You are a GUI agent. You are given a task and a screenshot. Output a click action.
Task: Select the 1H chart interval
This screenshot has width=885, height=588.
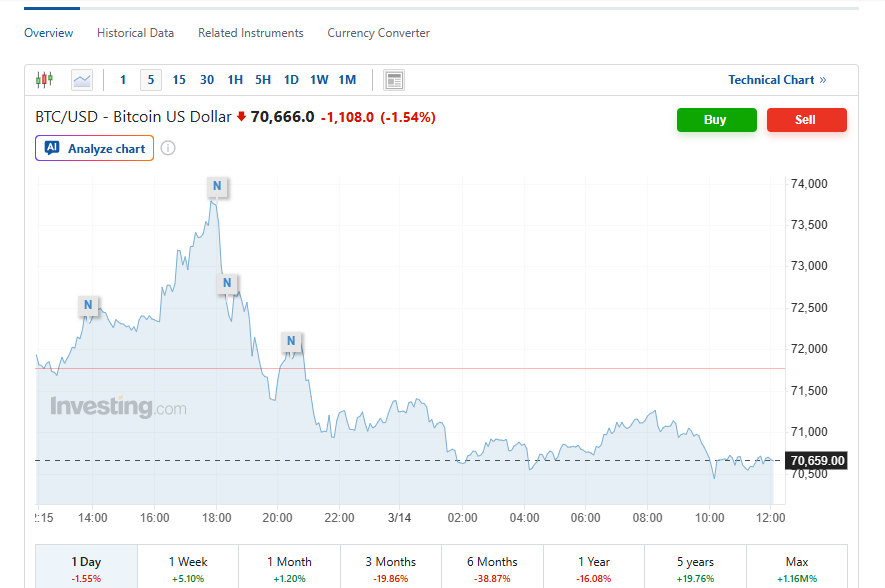[x=235, y=80]
